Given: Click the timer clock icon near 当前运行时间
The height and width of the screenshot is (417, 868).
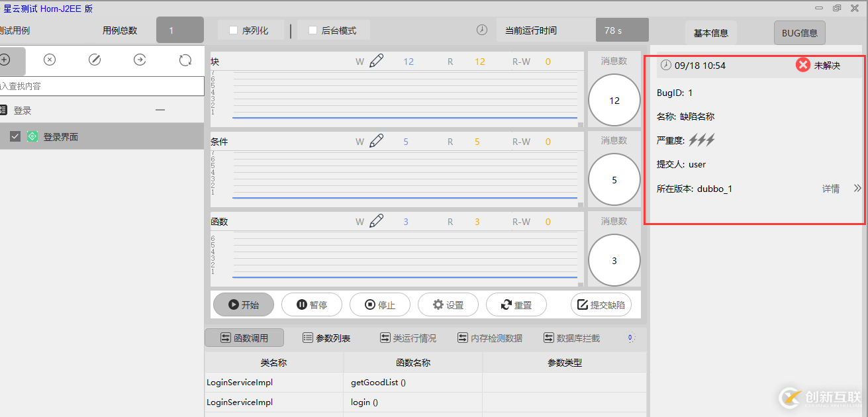Looking at the screenshot, I should pyautogui.click(x=481, y=30).
